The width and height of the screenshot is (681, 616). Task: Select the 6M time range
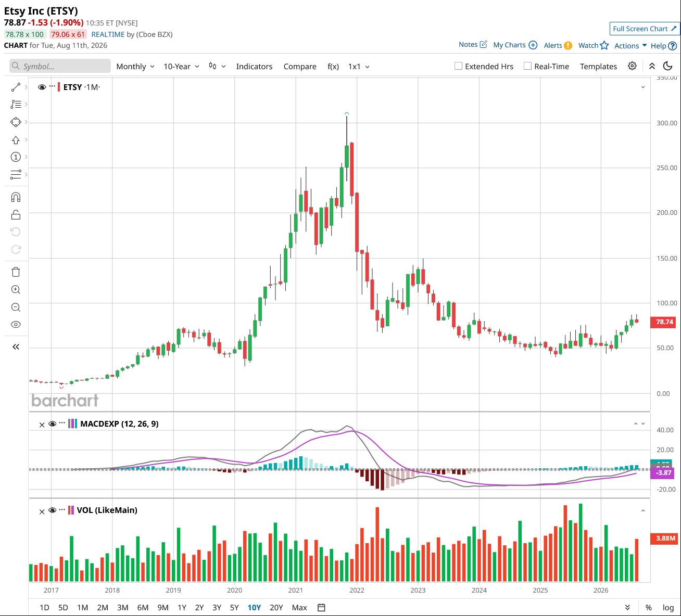(143, 607)
